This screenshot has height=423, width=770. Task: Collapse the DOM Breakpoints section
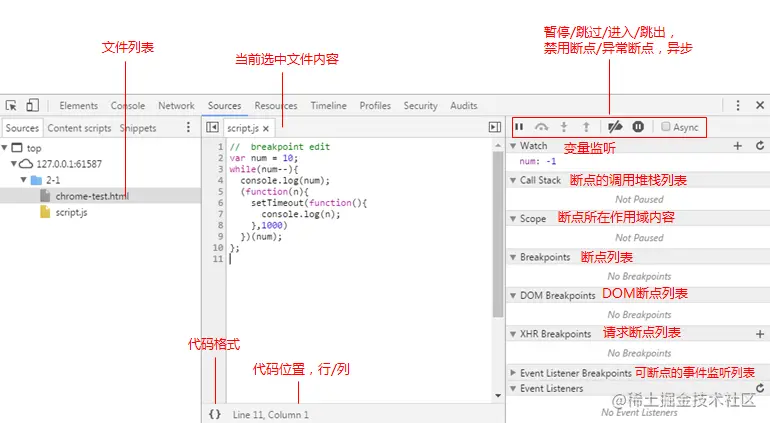pos(513,295)
